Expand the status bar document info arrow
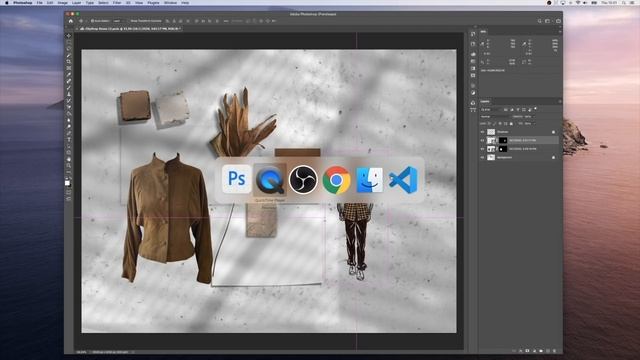The height and width of the screenshot is (360, 640). (x=133, y=352)
